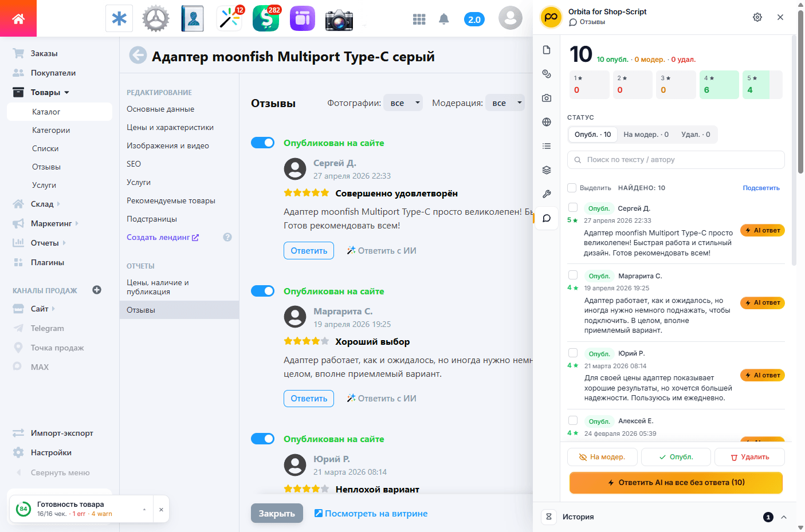Toggle published switch for Юрий Р. review

[263, 439]
